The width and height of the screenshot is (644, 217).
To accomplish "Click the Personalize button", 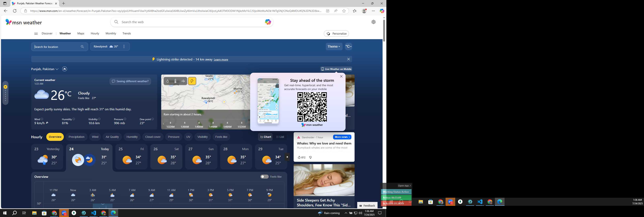I will 336,34.
